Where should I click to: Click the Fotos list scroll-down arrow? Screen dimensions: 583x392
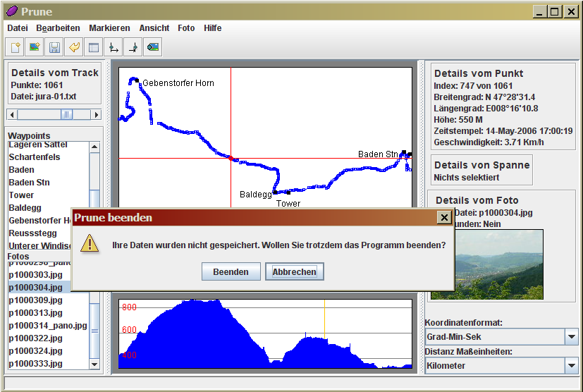(94, 364)
